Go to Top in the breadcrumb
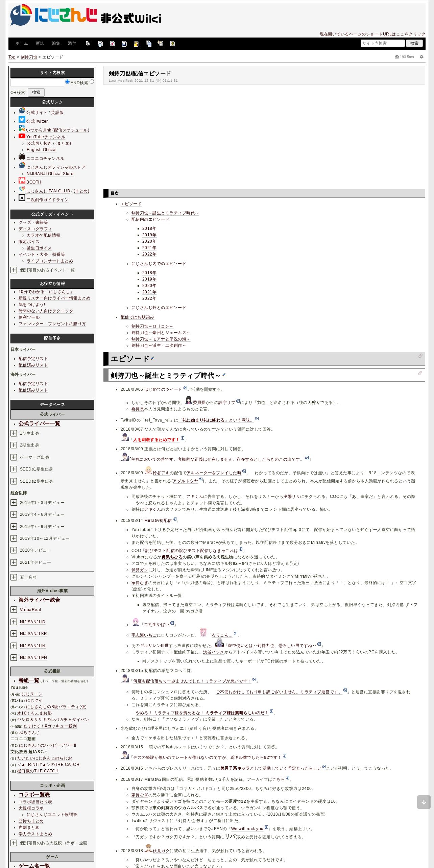434x868 pixels. [12, 57]
